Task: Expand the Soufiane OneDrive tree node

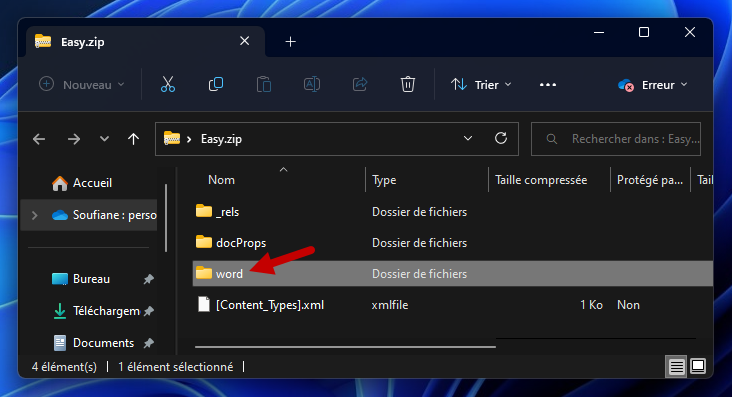Action: point(35,215)
